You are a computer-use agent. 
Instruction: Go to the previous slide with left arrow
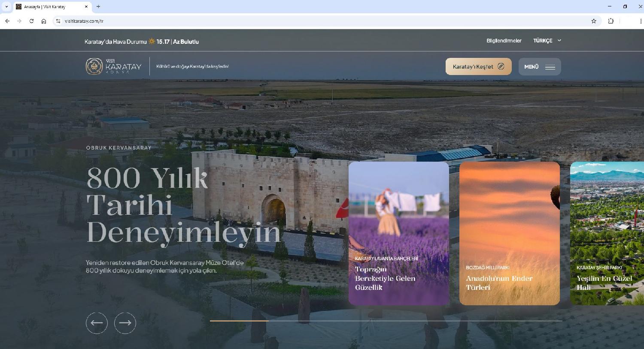(x=97, y=323)
